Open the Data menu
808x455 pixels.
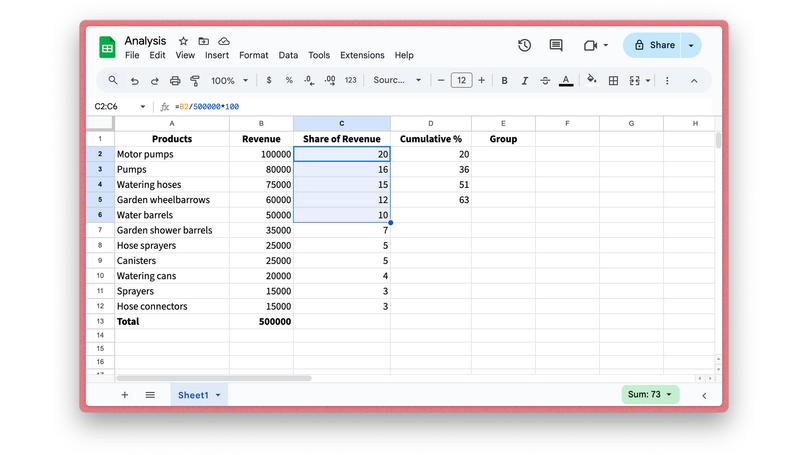point(288,55)
